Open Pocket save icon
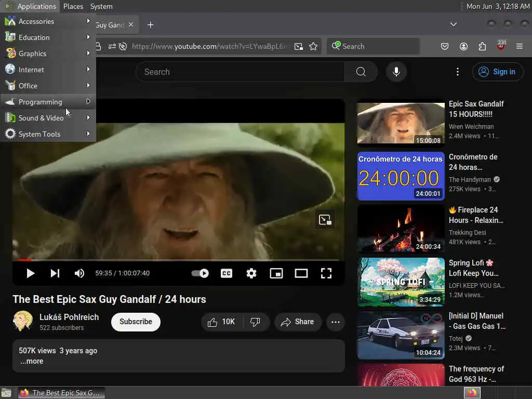The width and height of the screenshot is (532, 399). (x=445, y=46)
